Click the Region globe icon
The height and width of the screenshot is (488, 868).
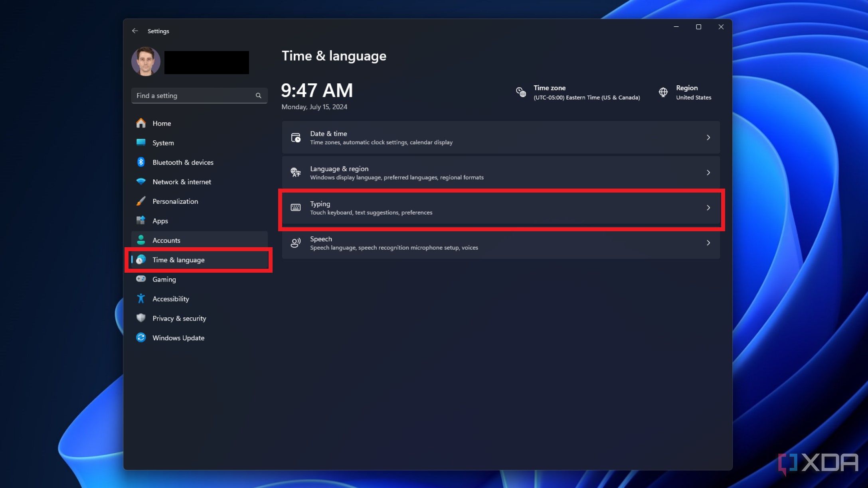[x=663, y=92]
